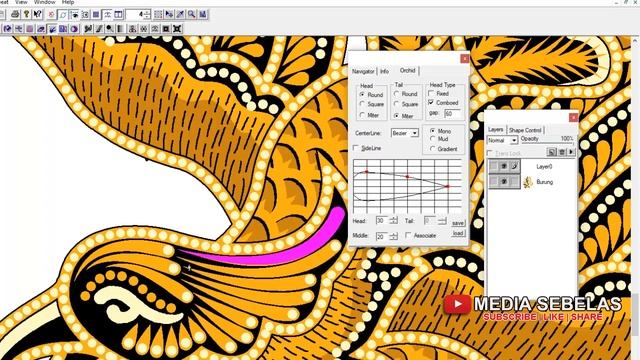Close the Orchid panel window
640x360 pixels.
pyautogui.click(x=464, y=59)
